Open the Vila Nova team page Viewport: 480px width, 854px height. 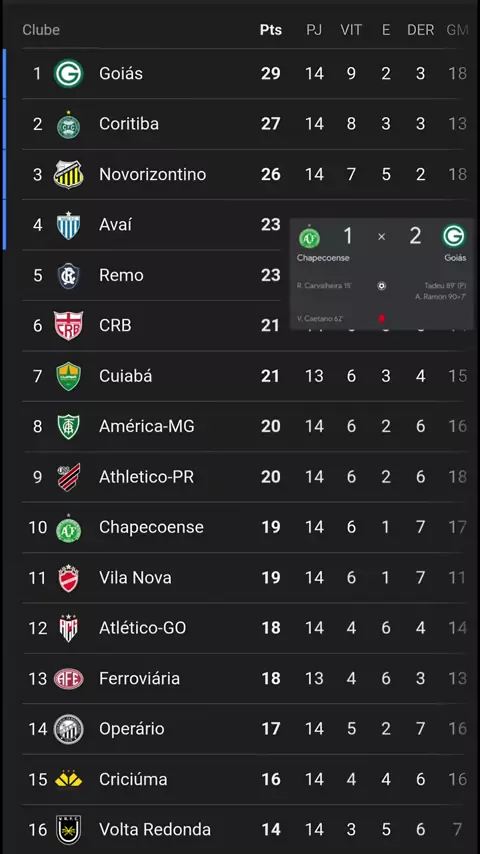point(135,578)
